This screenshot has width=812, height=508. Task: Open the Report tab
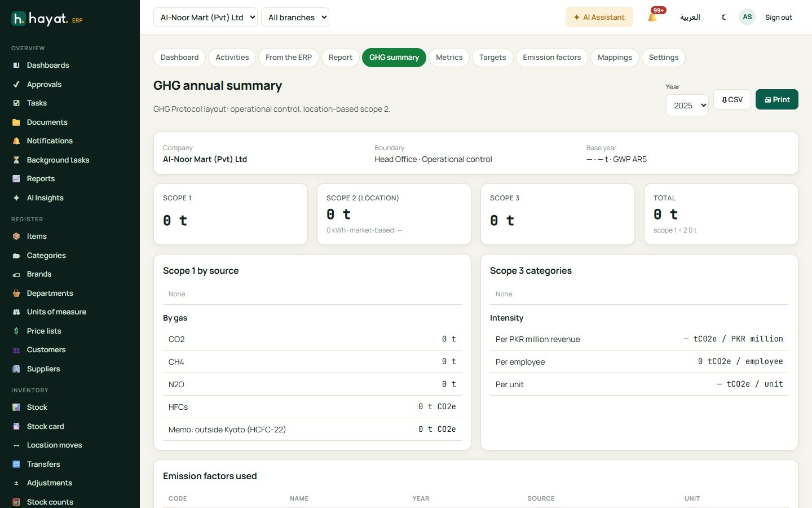point(340,58)
